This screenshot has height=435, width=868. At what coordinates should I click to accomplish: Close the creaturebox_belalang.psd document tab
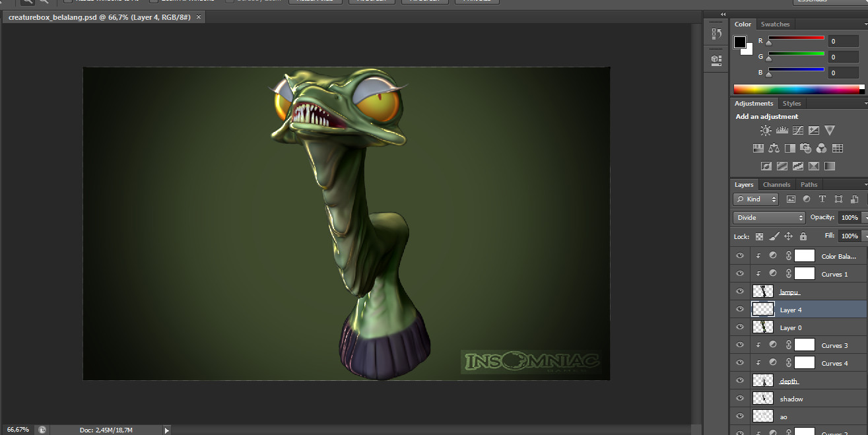tap(199, 17)
